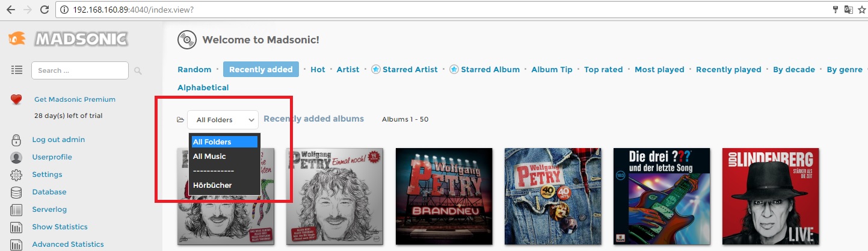The width and height of the screenshot is (868, 251).
Task: Open the All Folders dropdown
Action: 223,120
